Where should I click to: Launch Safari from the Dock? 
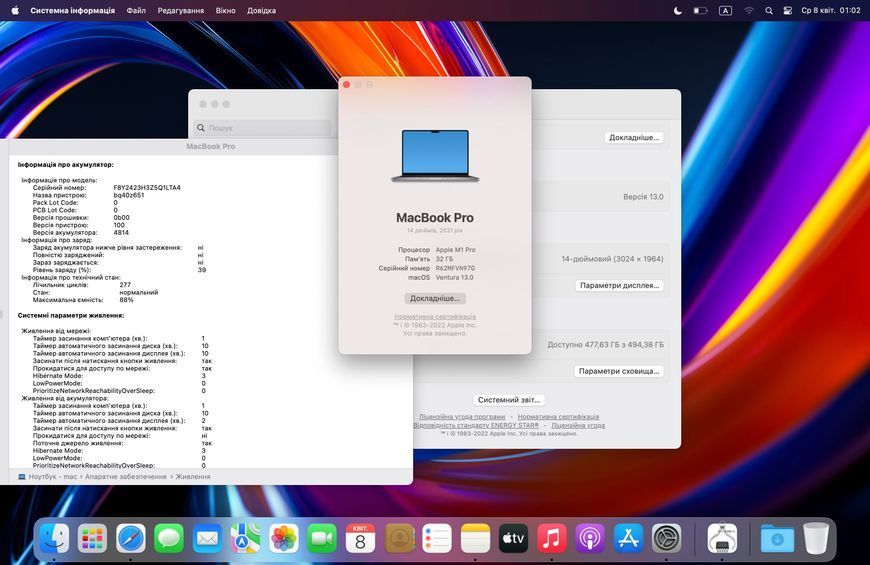131,538
